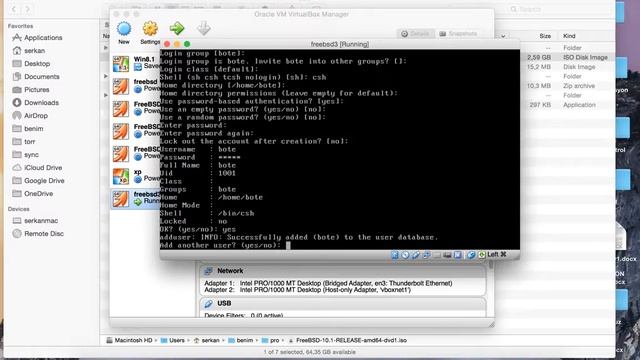This screenshot has width=640, height=360.
Task: Open sync folder in sidebar
Action: click(x=25, y=155)
